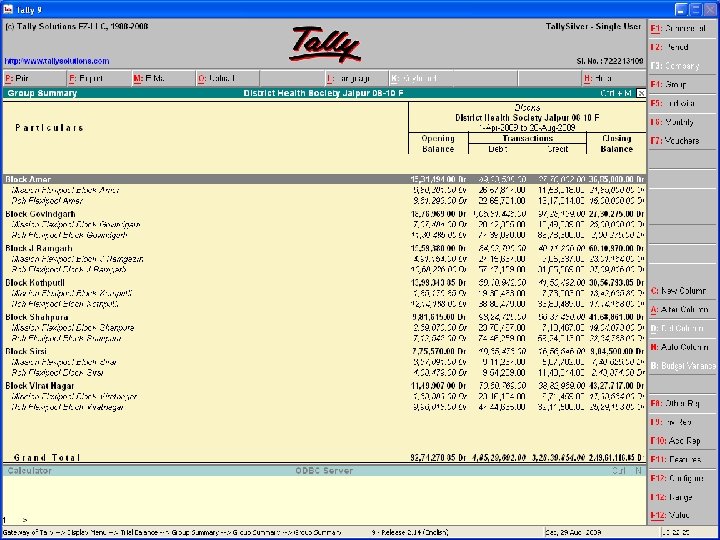This screenshot has height=540, width=720.
Task: Click the E: Export button
Action: point(99,79)
